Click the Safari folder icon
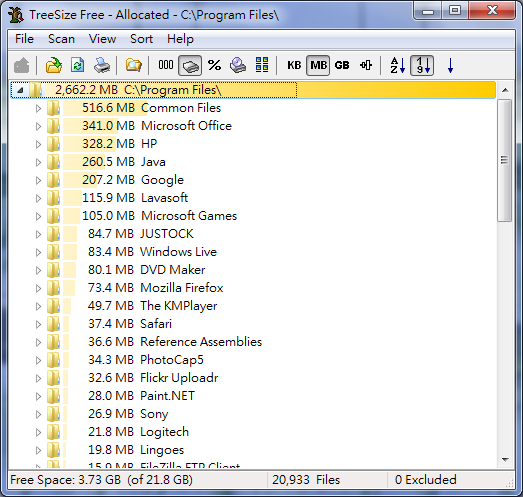 53,324
